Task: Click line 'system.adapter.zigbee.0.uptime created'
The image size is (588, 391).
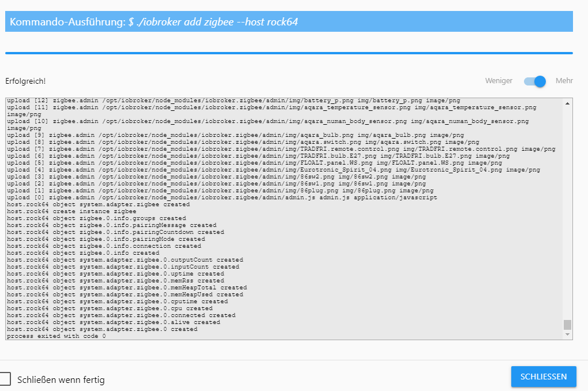Action: click(x=115, y=274)
